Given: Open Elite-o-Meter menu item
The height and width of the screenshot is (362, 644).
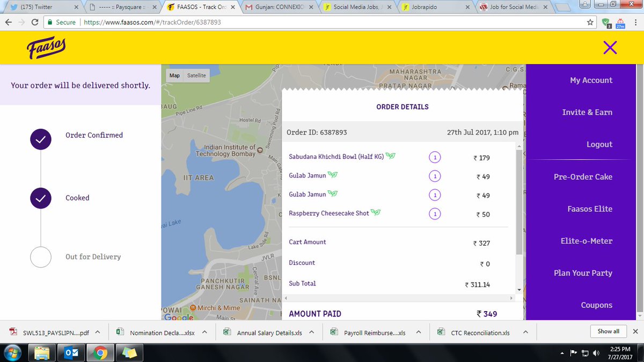Looking at the screenshot, I should point(587,241).
